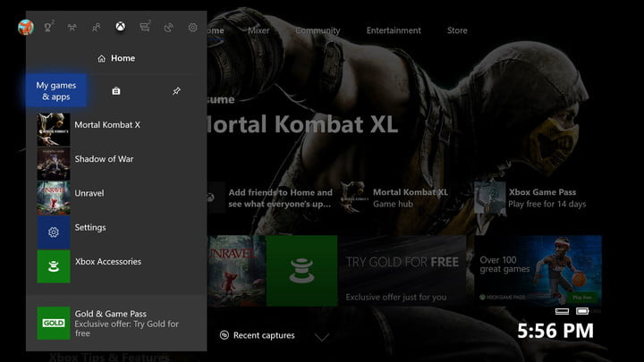Select My games & apps button

pyautogui.click(x=56, y=90)
